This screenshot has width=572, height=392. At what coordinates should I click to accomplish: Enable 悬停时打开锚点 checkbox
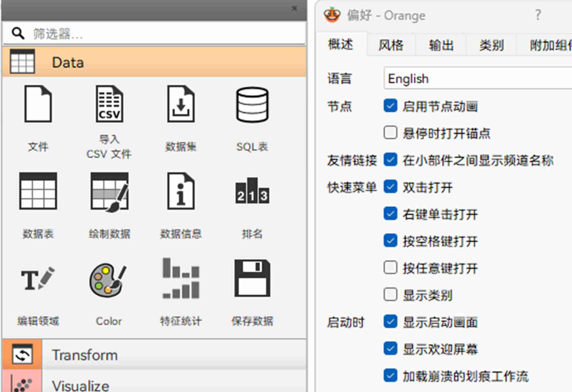point(390,133)
